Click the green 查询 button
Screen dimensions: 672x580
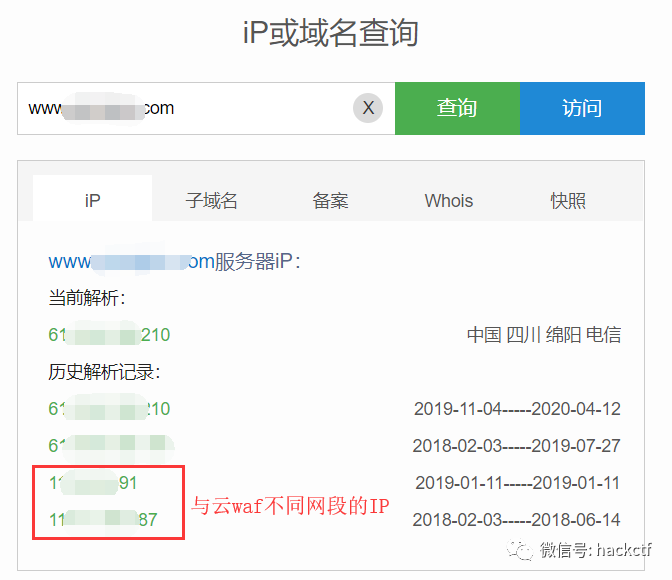[x=457, y=108]
